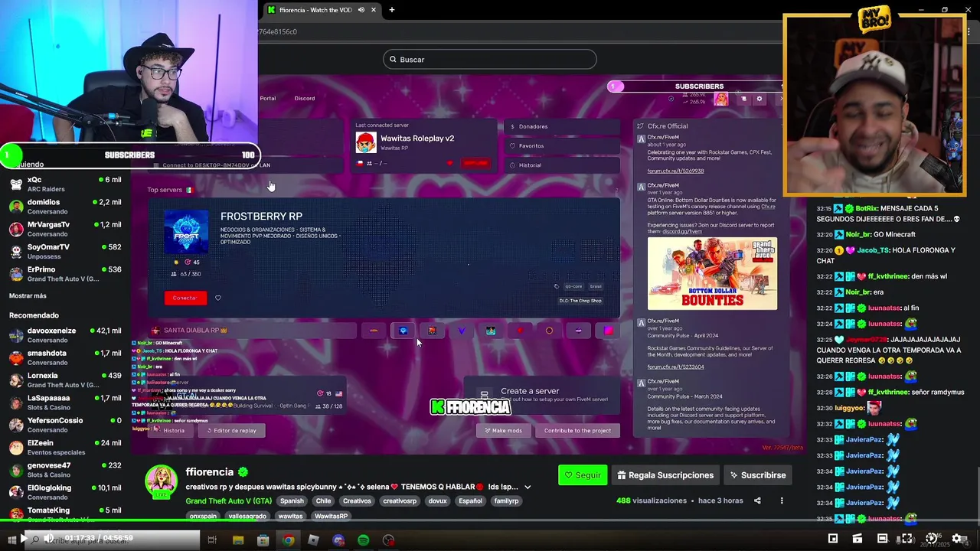Click the Discord tab in FiveM

(305, 98)
